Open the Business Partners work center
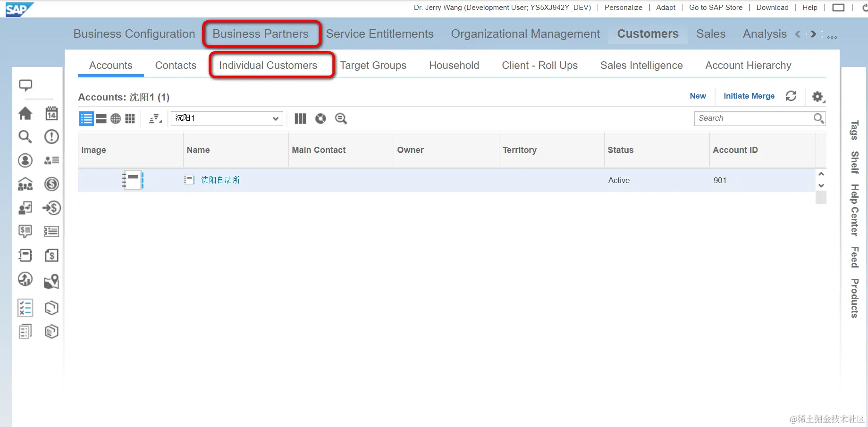 (261, 34)
